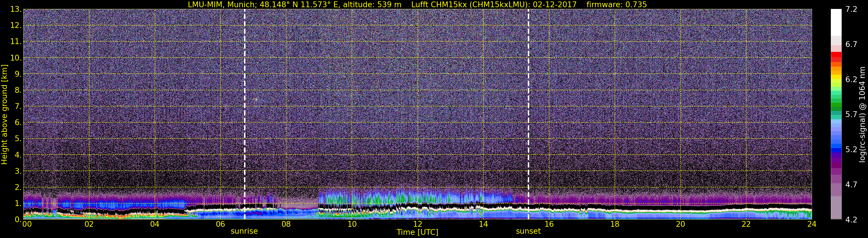Screen dimensions: 868x238
Task: Click the height axis tick "8."
Action: tap(18, 90)
